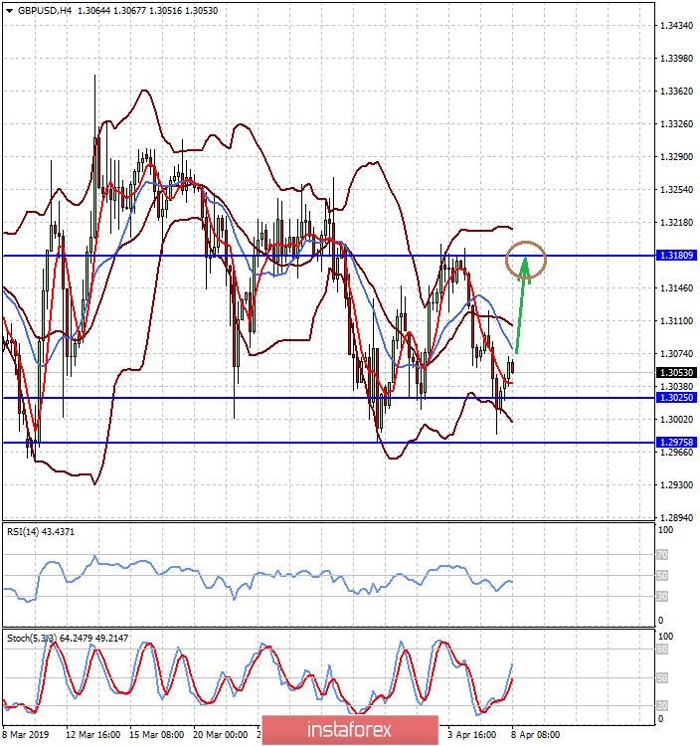700x746 pixels.
Task: Click the GBPUSD,H4 symbol title text
Action: 45,11
